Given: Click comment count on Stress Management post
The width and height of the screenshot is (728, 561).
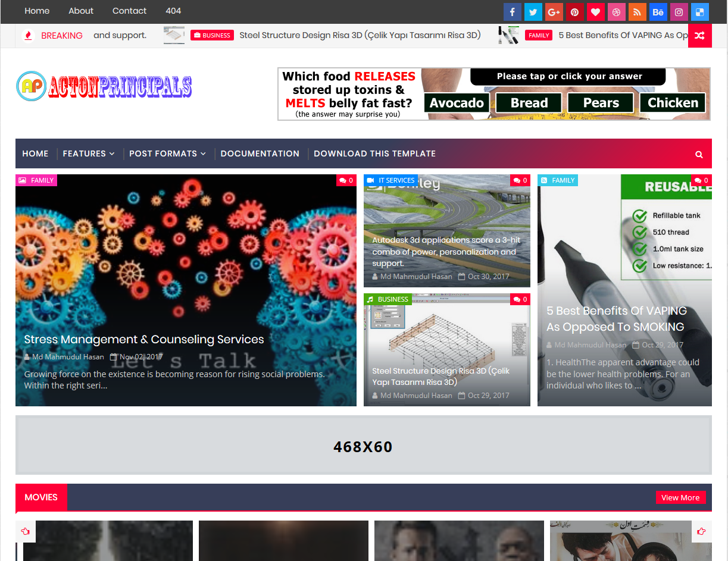Looking at the screenshot, I should 346,180.
